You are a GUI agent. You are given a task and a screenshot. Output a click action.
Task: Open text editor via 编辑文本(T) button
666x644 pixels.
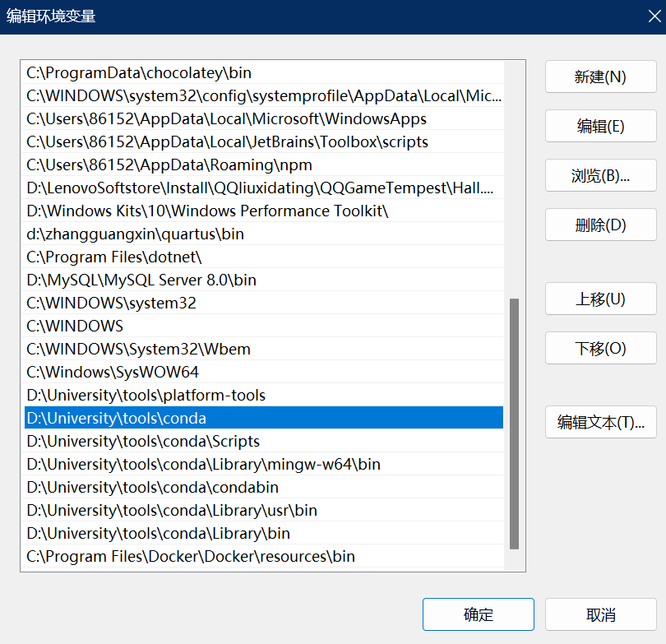(600, 422)
